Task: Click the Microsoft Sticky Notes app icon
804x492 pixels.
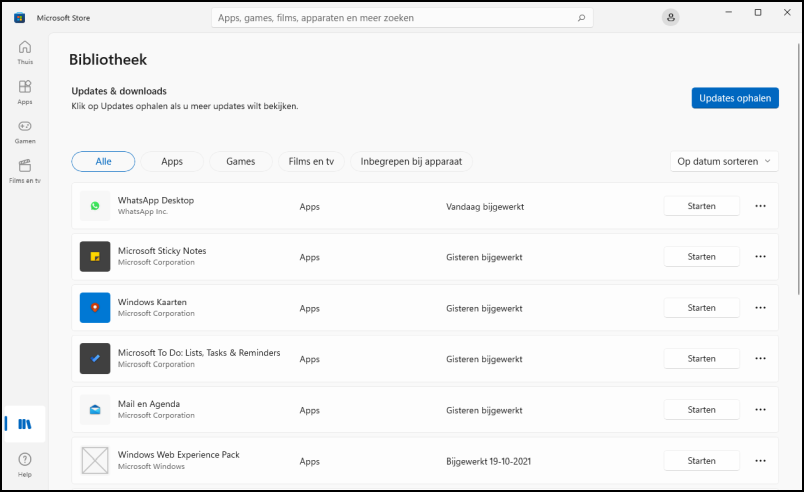Action: [95, 256]
